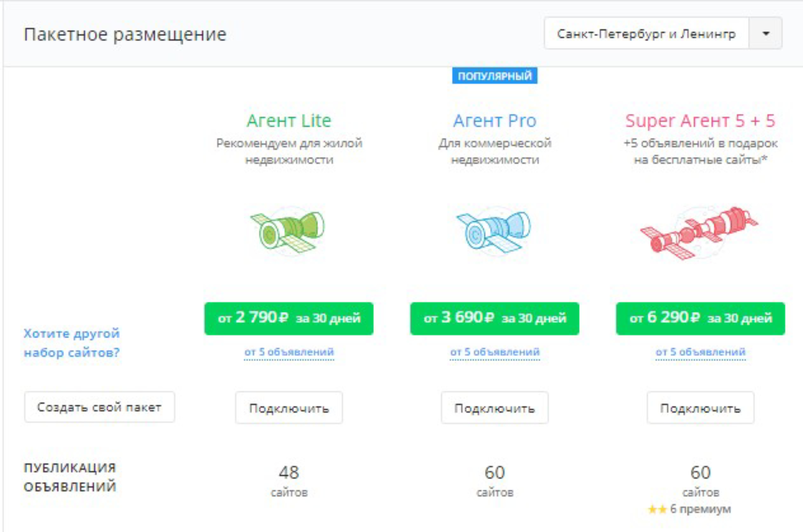
Task: Click the Санкт-Петербург region field
Action: pos(646,34)
